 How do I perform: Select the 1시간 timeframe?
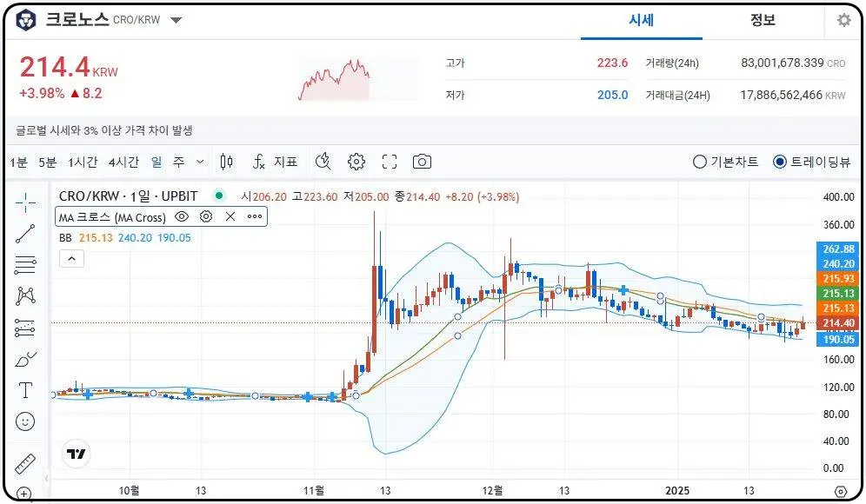(83, 162)
